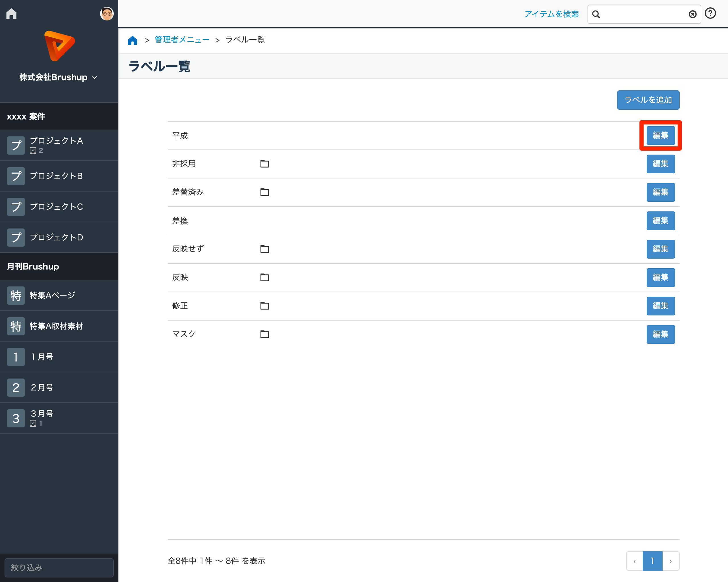Click 編集 button for 平成 label

tap(661, 136)
